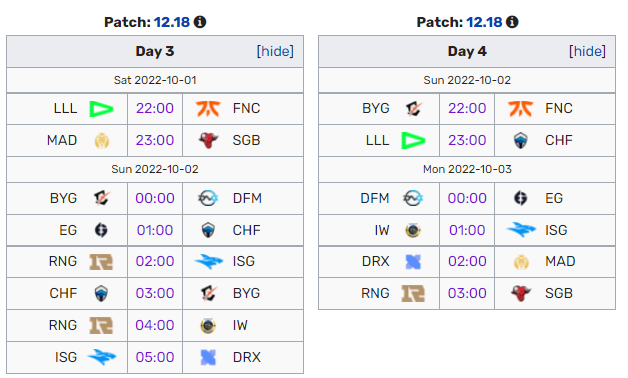
Task: Open the Day 3 05:00 ISG vs DRX match
Action: [155, 357]
